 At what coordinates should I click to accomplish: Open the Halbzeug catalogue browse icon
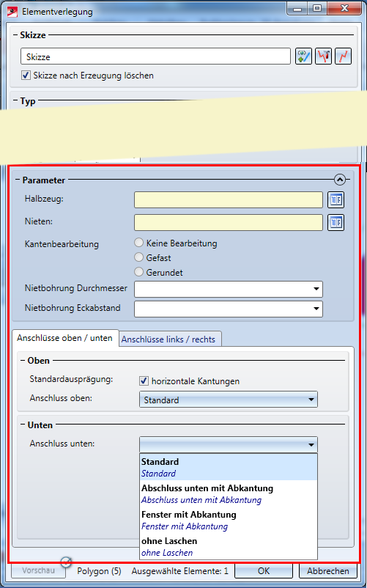[336, 200]
